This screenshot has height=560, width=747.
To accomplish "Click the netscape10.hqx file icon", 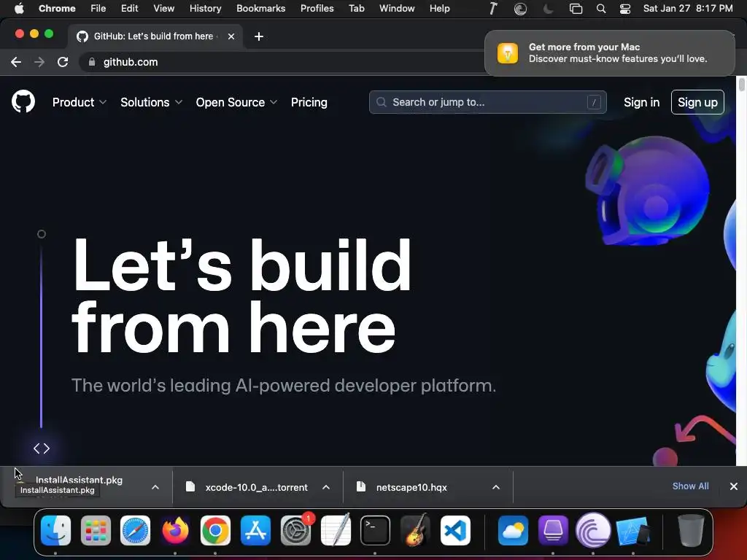I will pos(361,486).
